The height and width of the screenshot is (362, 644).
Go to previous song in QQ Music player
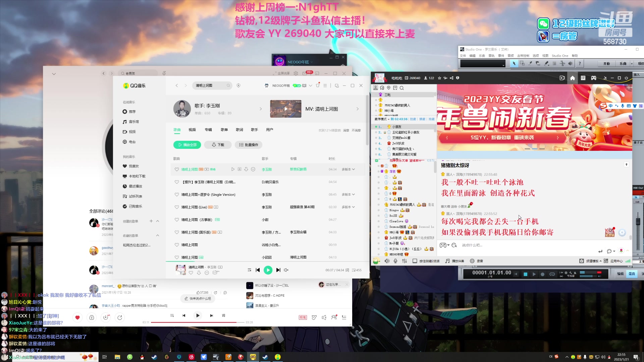pyautogui.click(x=258, y=270)
